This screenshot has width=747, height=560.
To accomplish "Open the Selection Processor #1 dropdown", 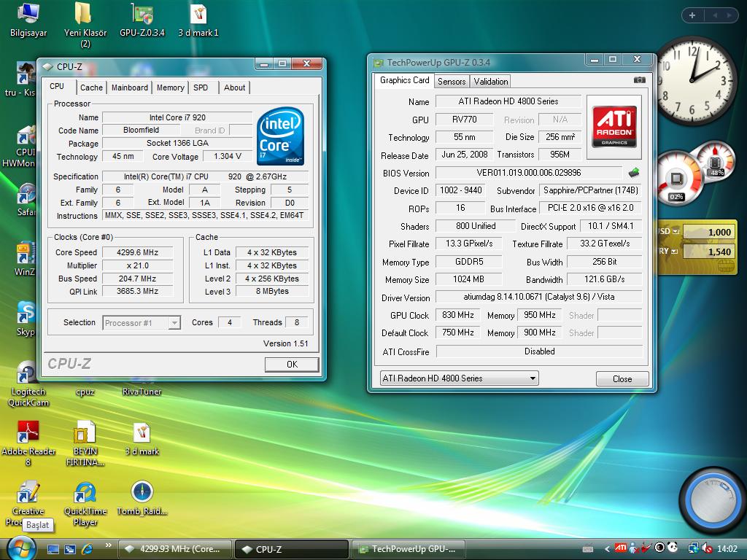I will click(142, 323).
